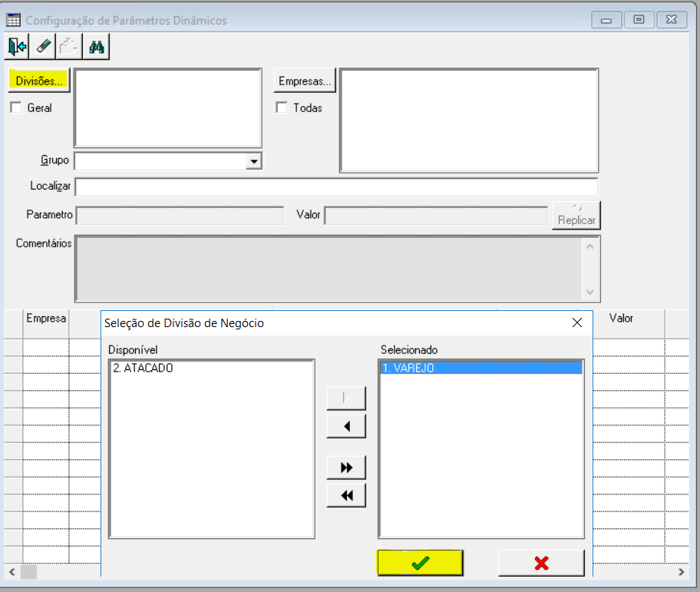Click the grid horizontal scroll left arrow
Image resolution: width=700 pixels, height=592 pixels.
click(12, 572)
